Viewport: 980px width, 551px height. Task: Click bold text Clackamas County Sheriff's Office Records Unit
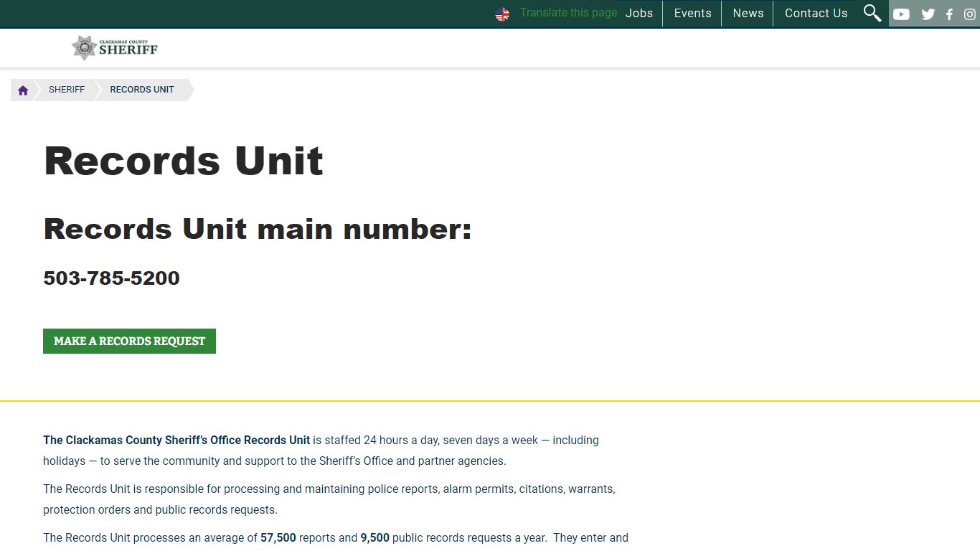pos(176,441)
